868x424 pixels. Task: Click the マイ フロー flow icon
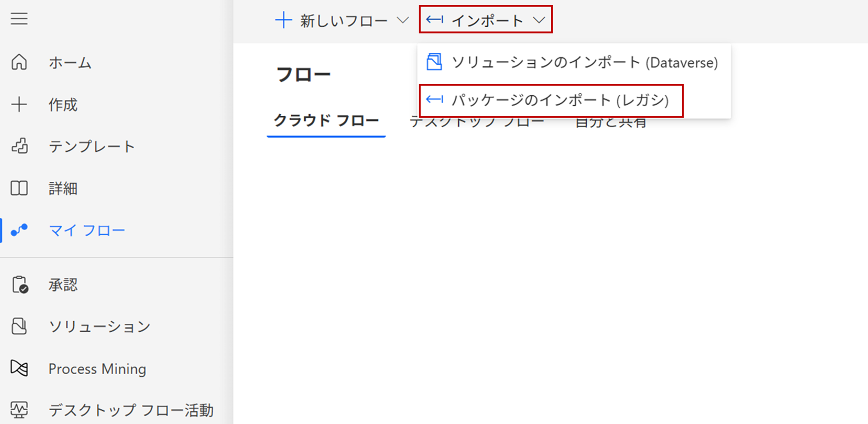click(x=19, y=230)
